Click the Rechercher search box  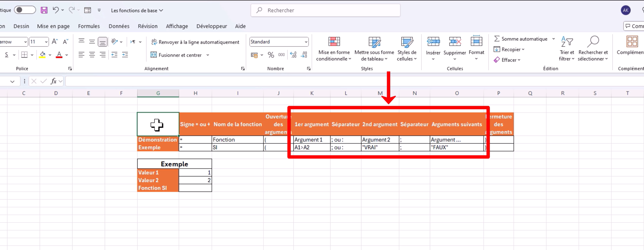[325, 10]
